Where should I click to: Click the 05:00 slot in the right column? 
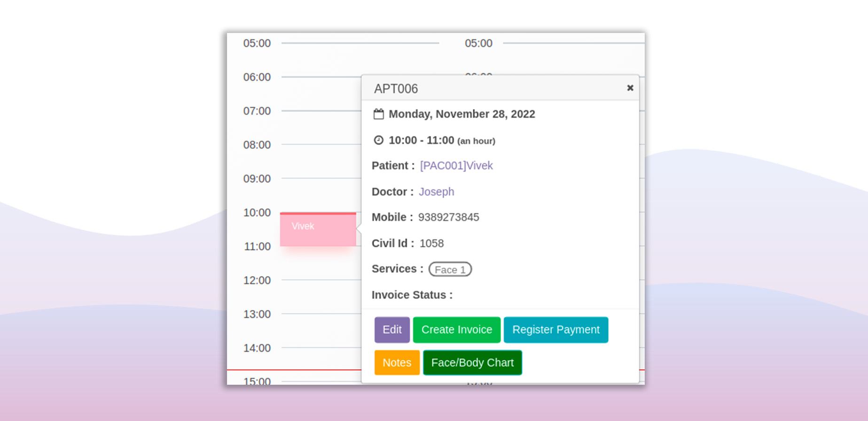click(x=573, y=43)
